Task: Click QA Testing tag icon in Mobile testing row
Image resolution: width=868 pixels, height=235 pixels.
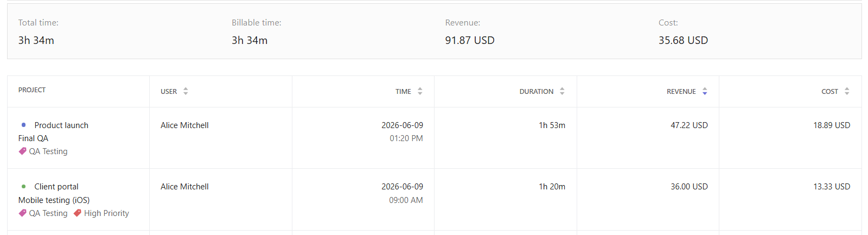Action: 23,213
